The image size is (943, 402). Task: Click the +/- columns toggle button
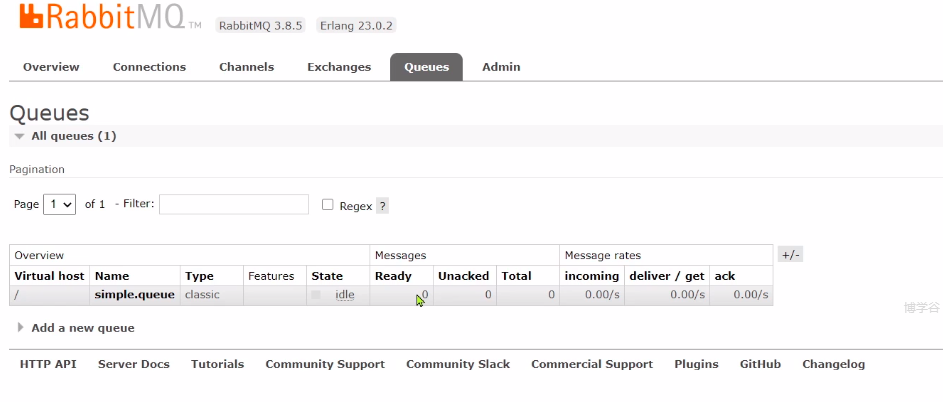(x=790, y=255)
